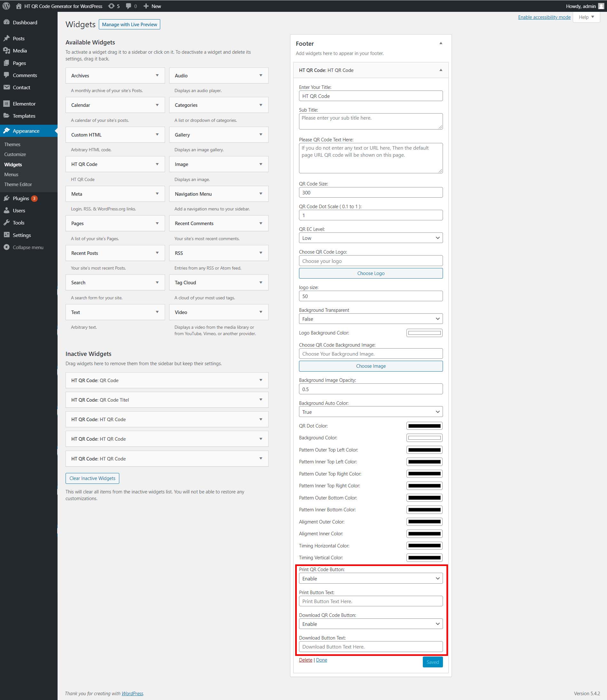Click the Collapse menu arrow icon

6,247
